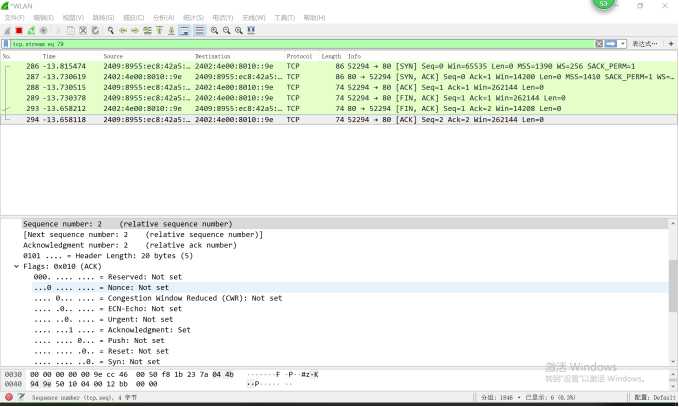
Task: Open capture file properties status icon
Action: tap(21, 397)
